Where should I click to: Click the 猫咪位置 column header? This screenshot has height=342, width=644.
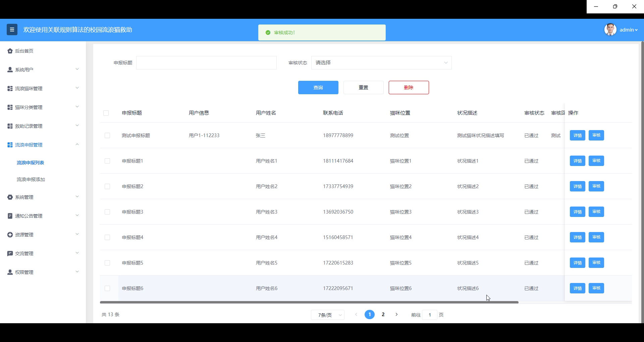coord(400,113)
